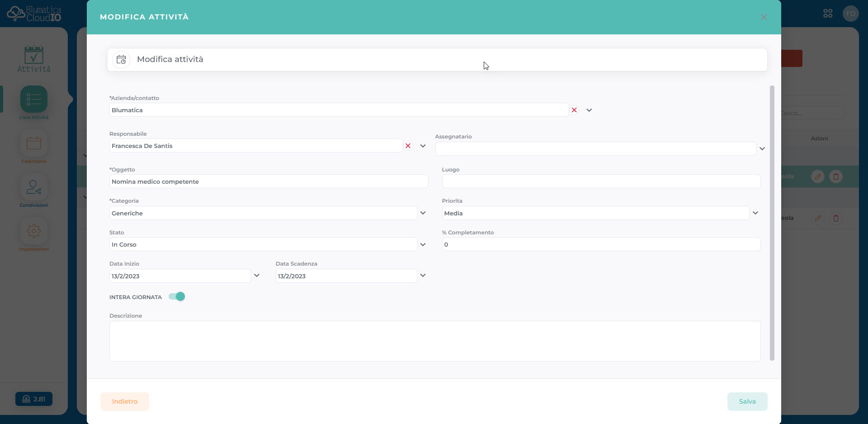868x424 pixels.
Task: Open the Priorita dropdown showing Media
Action: coord(755,213)
